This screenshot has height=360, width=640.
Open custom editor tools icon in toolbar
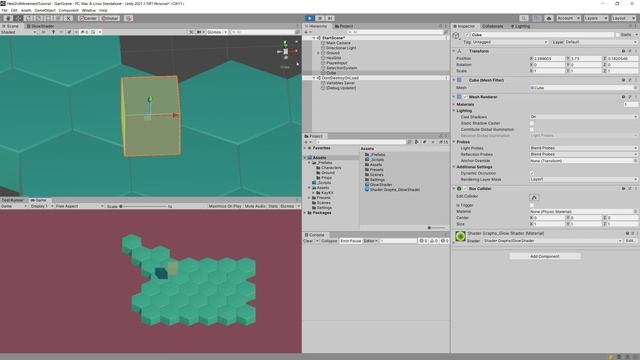[x=128, y=18]
